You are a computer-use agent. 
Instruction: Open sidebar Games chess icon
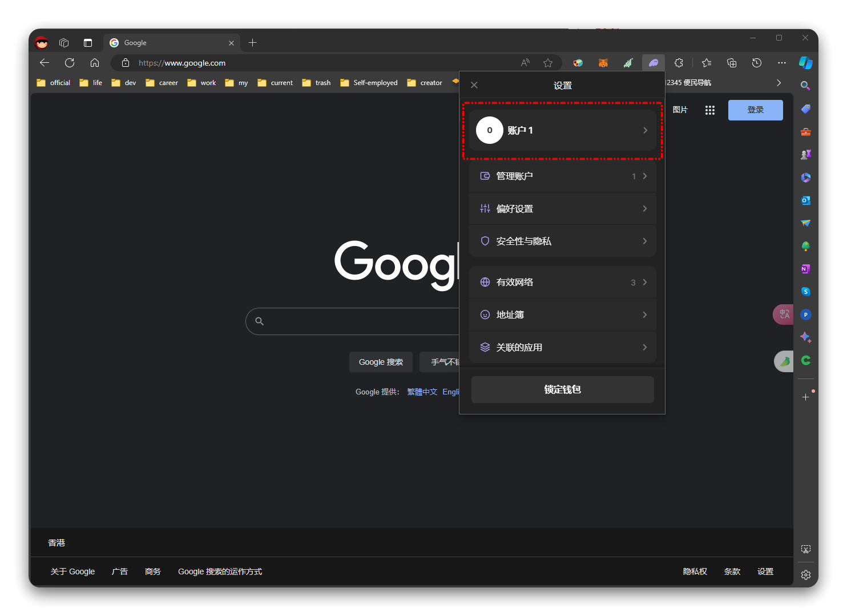[x=805, y=155]
